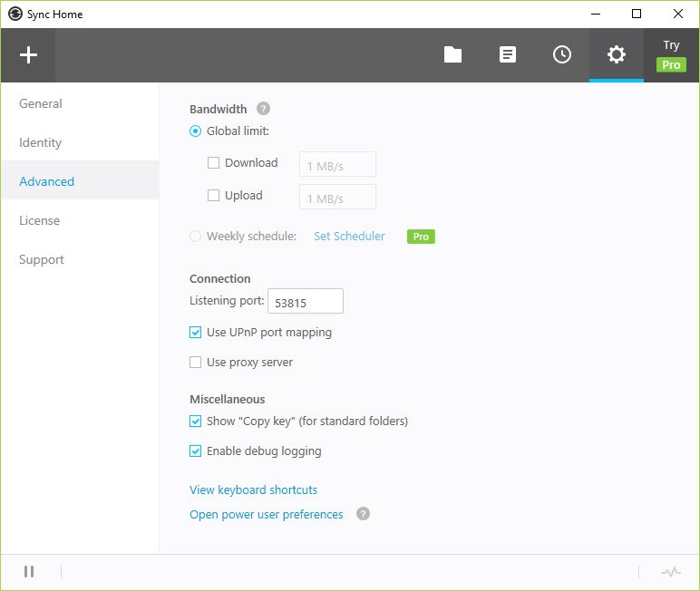700x591 pixels.
Task: Click help icon beside power user preferences
Action: pyautogui.click(x=363, y=514)
